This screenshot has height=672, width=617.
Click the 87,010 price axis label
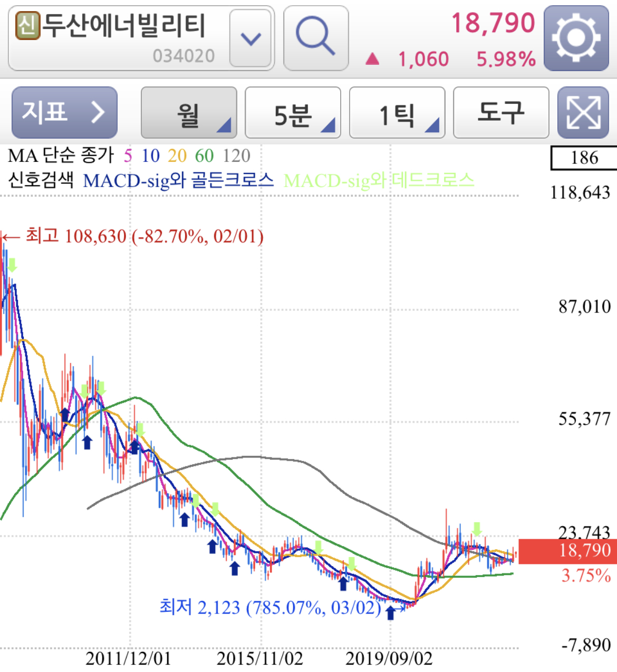pyautogui.click(x=584, y=307)
